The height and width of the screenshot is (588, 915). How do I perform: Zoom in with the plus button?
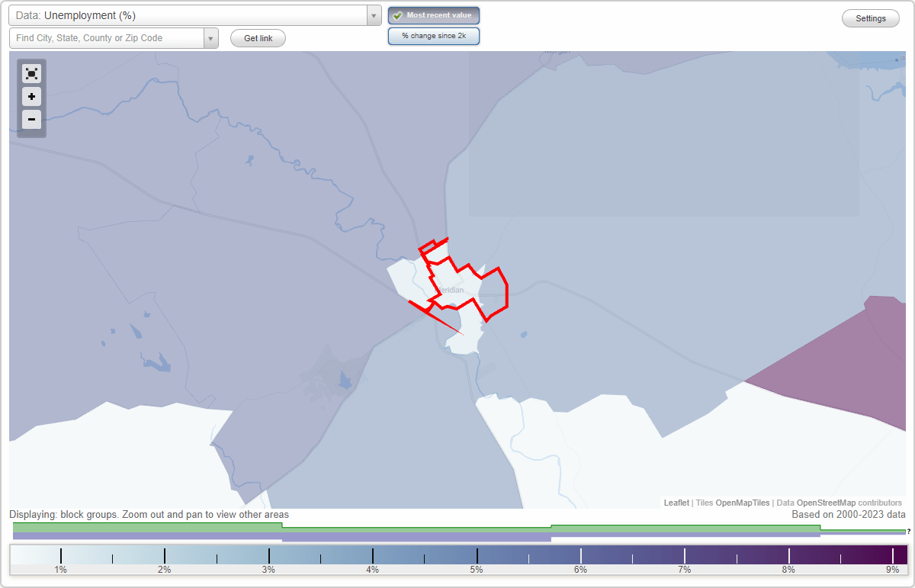click(31, 97)
